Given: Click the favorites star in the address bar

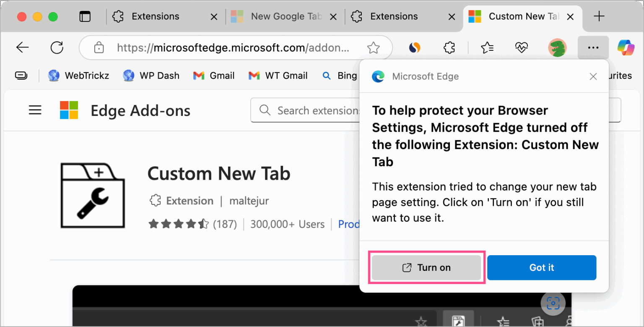Looking at the screenshot, I should pyautogui.click(x=374, y=47).
